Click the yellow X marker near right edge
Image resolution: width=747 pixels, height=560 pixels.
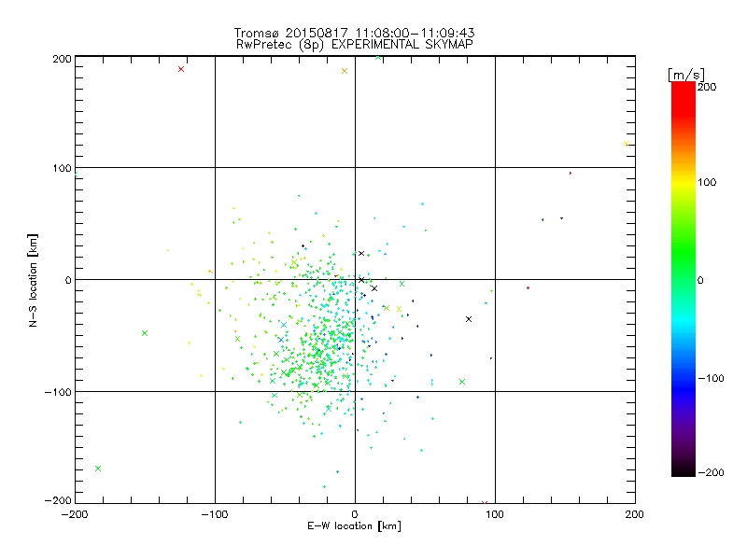627,144
